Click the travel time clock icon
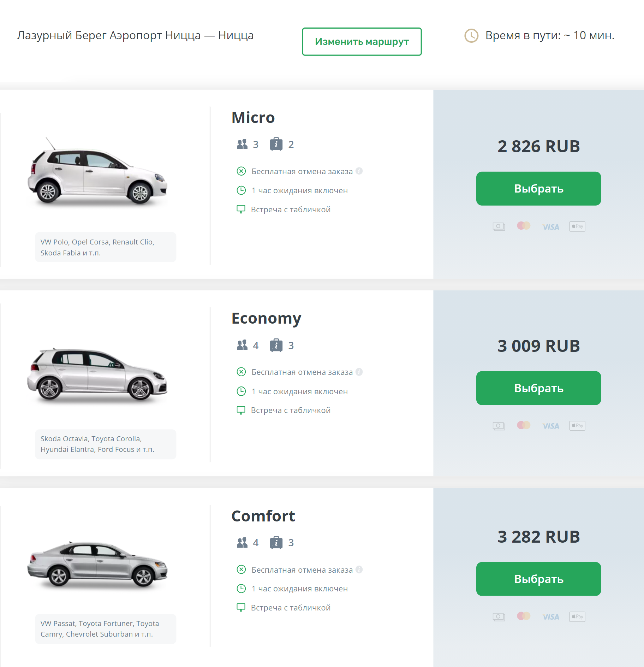The height and width of the screenshot is (667, 644). pyautogui.click(x=471, y=36)
